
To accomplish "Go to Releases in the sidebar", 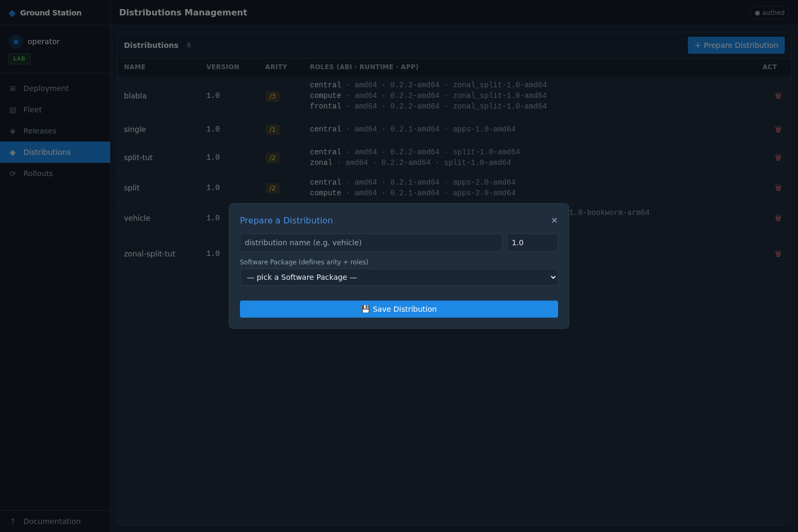I will click(55, 131).
